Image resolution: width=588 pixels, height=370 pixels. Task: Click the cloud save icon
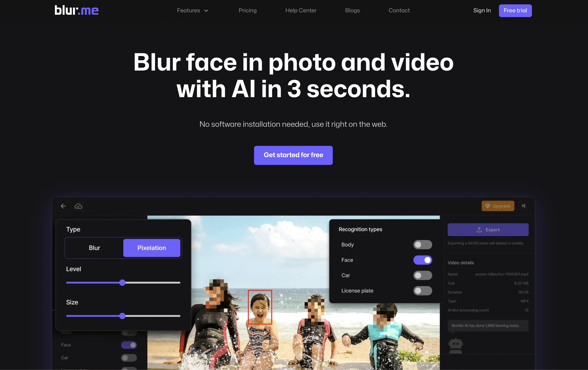pos(78,206)
